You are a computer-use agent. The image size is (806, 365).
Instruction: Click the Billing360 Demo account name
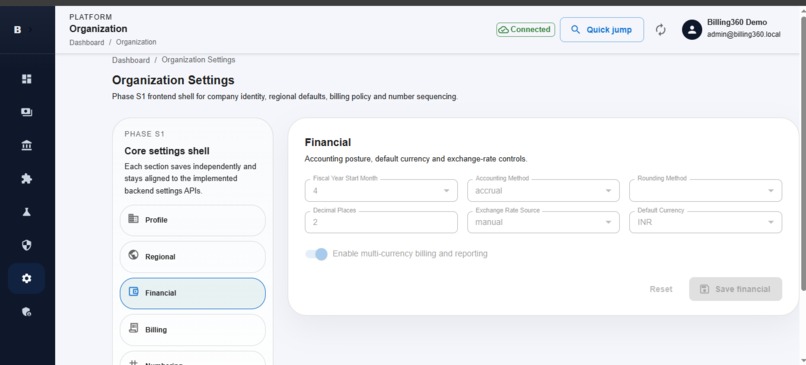click(x=737, y=22)
